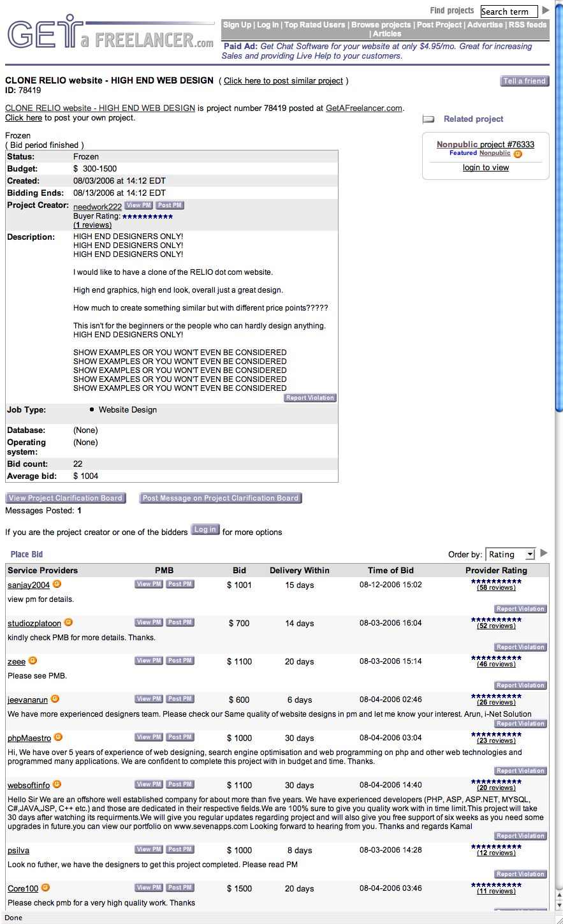Click the gold badge beside studiozplatoon
Viewport: 563px width, 924px height.
pyautogui.click(x=68, y=622)
